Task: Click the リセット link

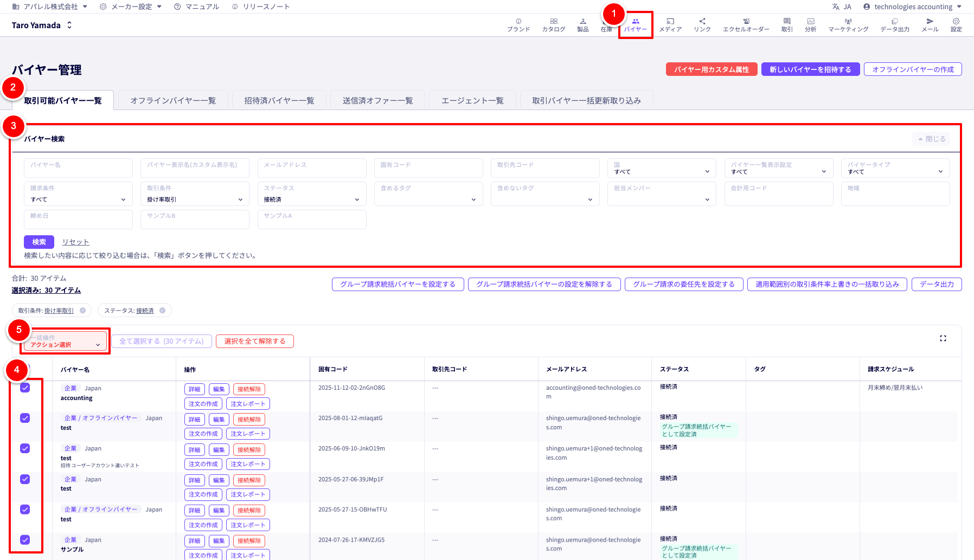Action: pyautogui.click(x=75, y=242)
